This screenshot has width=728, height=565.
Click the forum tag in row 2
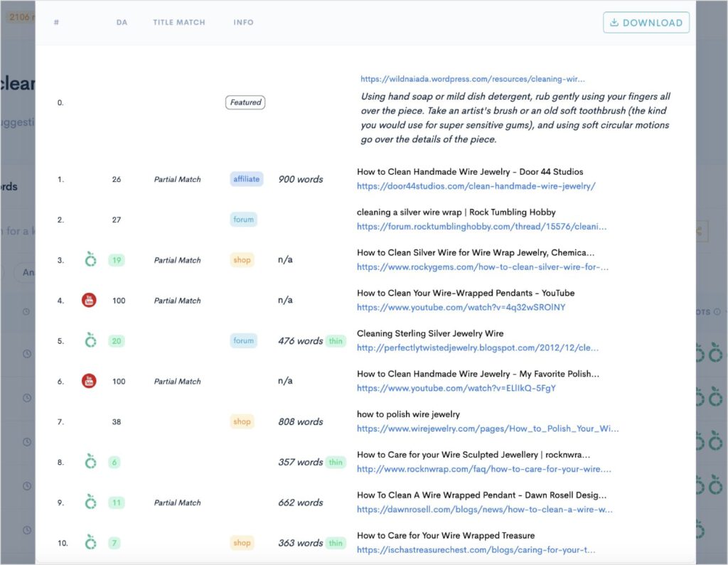(243, 220)
